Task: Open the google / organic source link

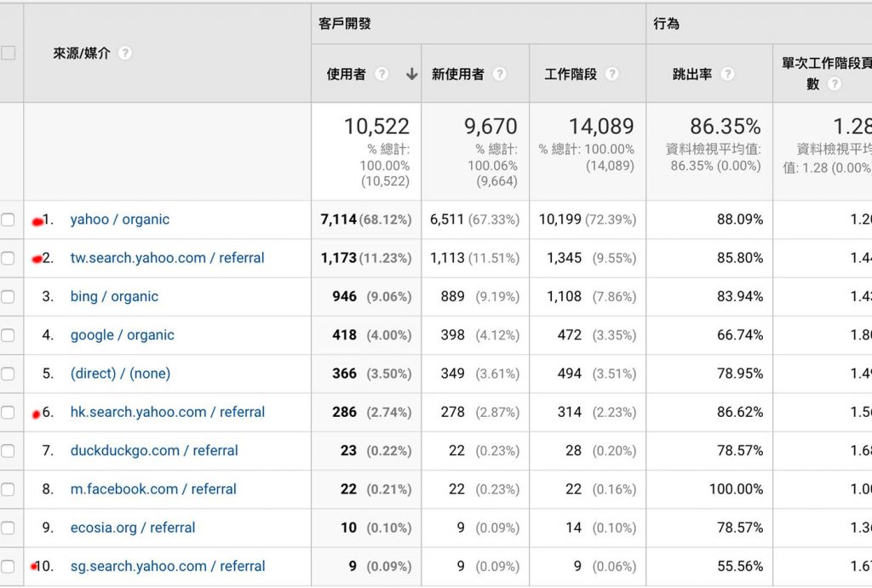Action: point(123,334)
